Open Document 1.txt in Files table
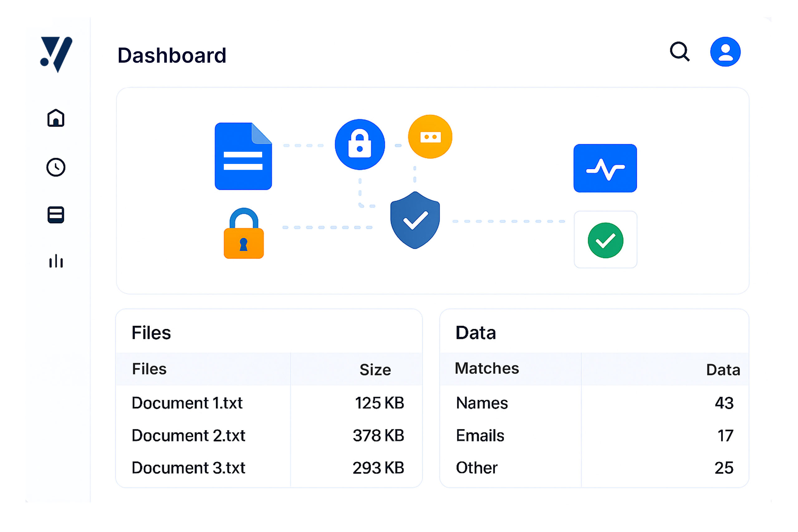Viewport: 798px width, 532px height. click(x=187, y=403)
